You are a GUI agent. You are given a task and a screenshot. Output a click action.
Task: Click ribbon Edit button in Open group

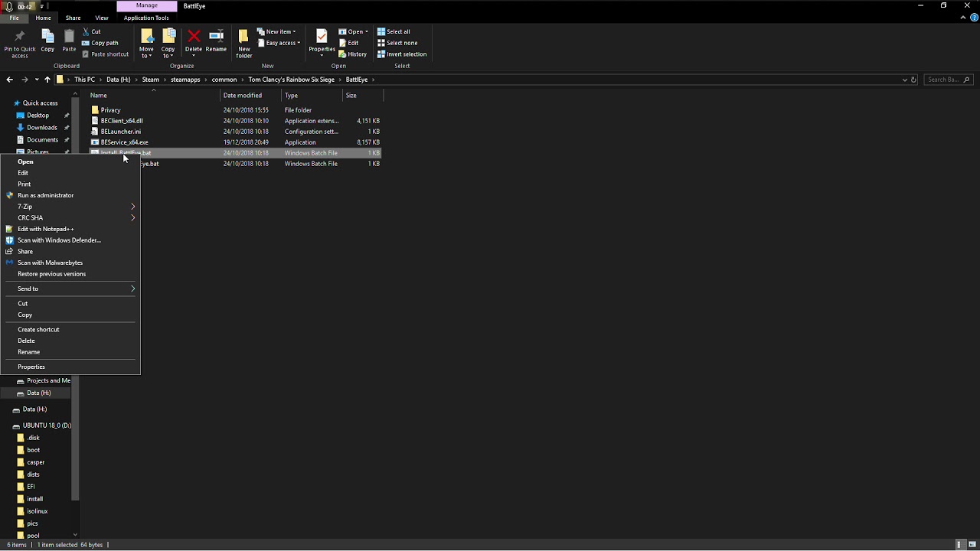(348, 43)
